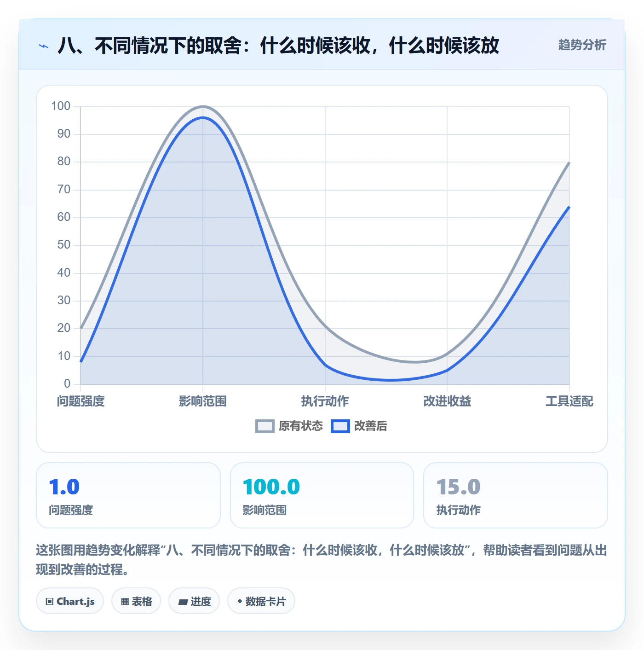Click the grid icon in 表格 tag
The image size is (644, 650).
(x=125, y=602)
